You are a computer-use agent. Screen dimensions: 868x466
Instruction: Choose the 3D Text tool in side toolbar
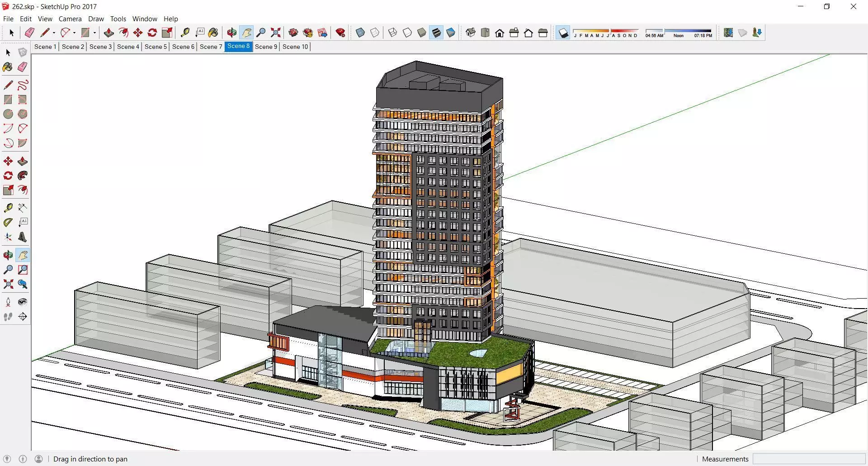pos(23,237)
